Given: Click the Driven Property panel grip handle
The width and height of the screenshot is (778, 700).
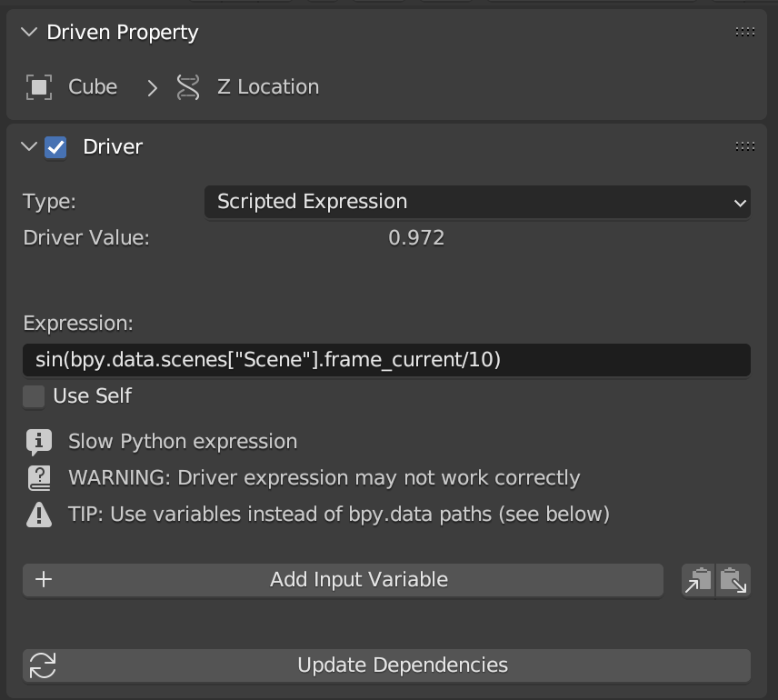Looking at the screenshot, I should pos(744,32).
